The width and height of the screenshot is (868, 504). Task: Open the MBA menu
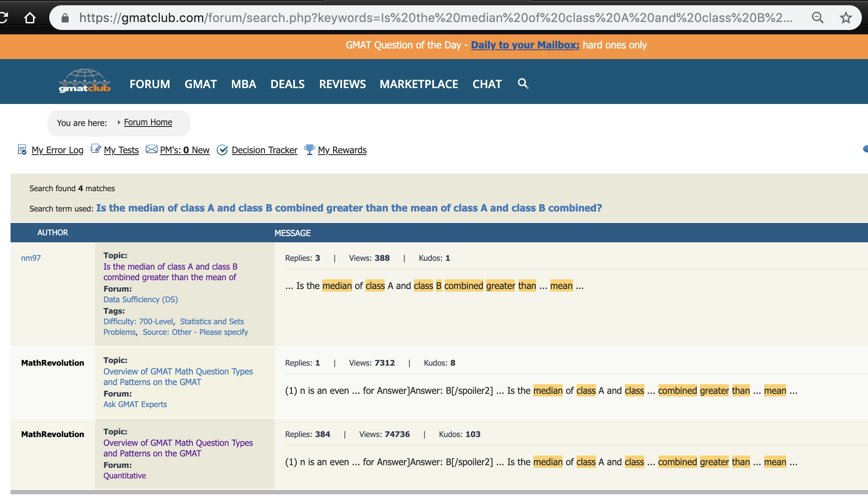243,84
